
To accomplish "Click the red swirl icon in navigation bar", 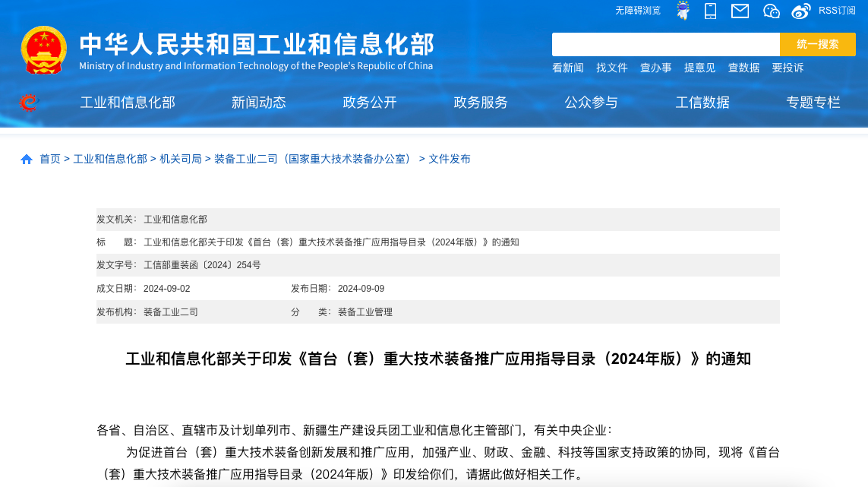I will tap(29, 103).
